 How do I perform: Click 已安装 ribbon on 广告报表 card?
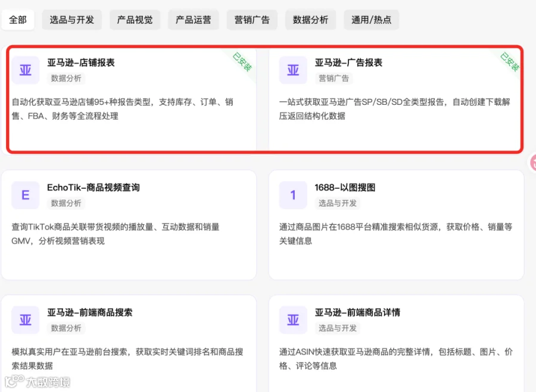(510, 62)
